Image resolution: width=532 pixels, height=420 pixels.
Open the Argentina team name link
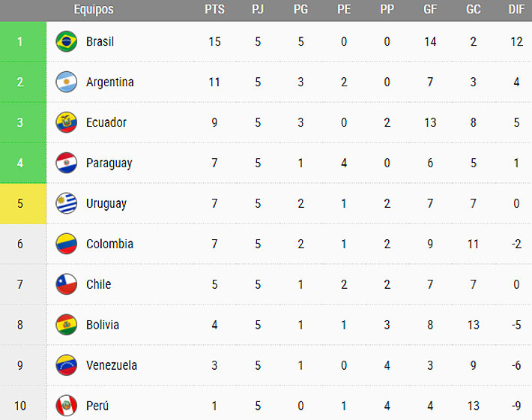[x=109, y=82]
